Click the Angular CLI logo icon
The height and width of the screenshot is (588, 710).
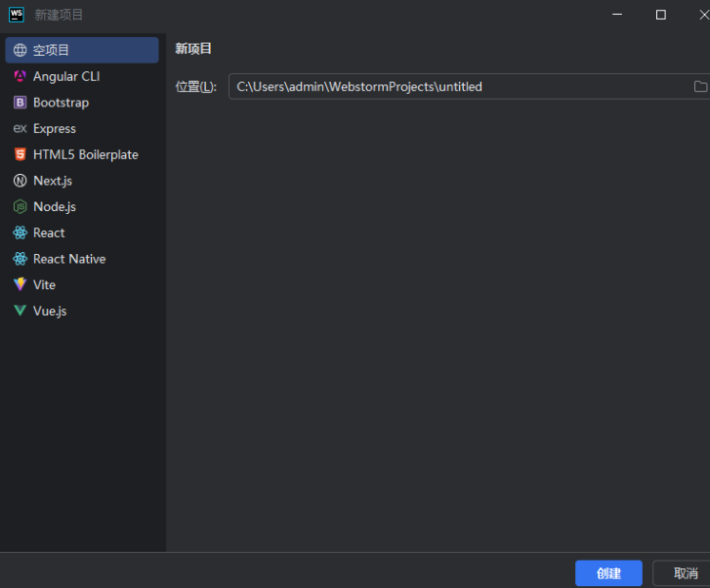tap(20, 76)
